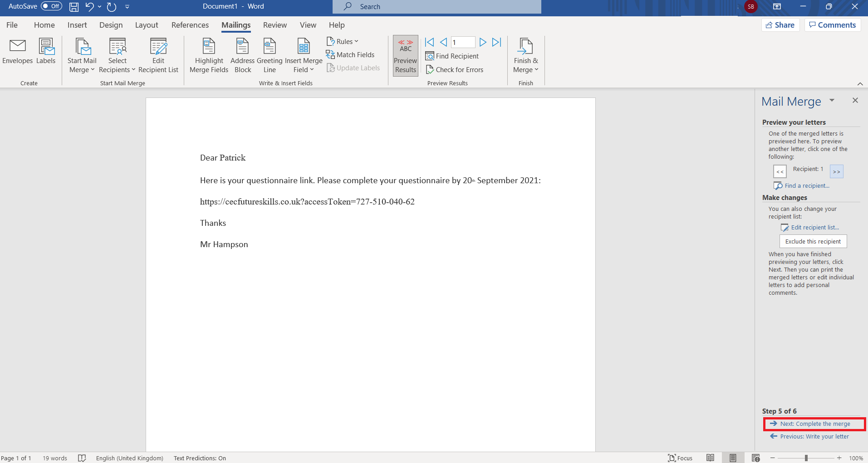868x463 pixels.
Task: Expand Insert Merge Field dropdown arrow
Action: tap(312, 69)
